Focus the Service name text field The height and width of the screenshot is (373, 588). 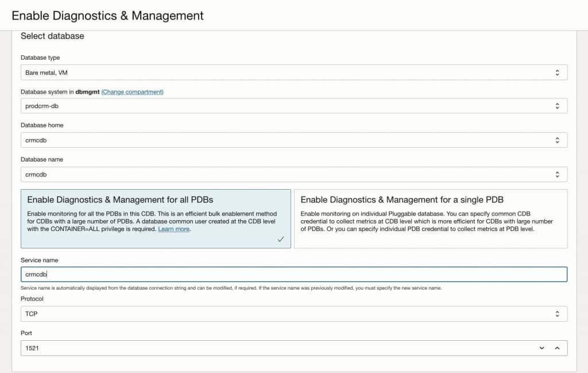287,275
